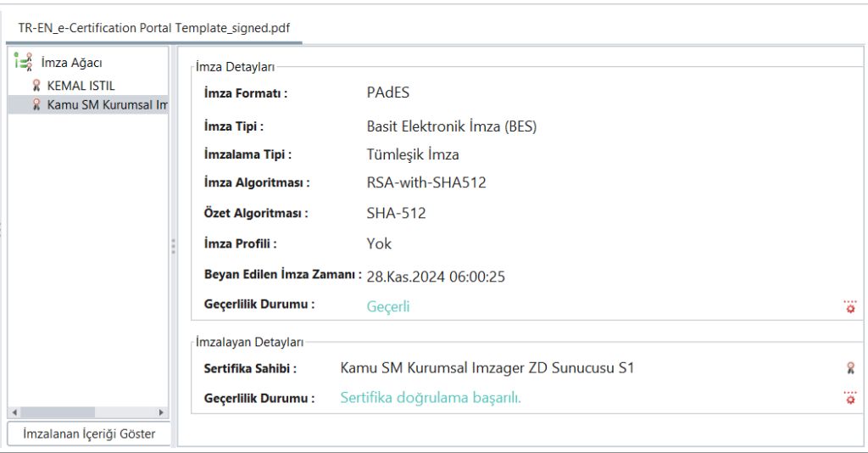
Task: Click the ribbon icon beside Kamu SM Kurumsal
Action: tap(36, 104)
